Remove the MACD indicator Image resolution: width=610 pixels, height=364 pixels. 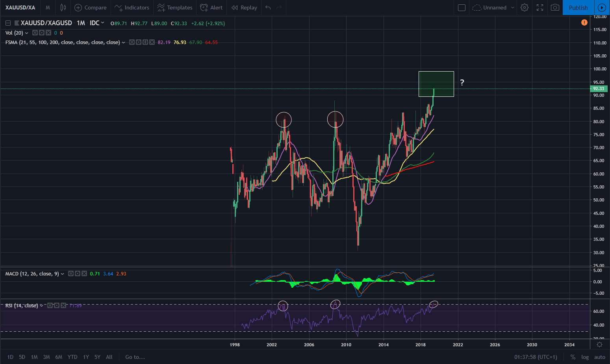[84, 273]
